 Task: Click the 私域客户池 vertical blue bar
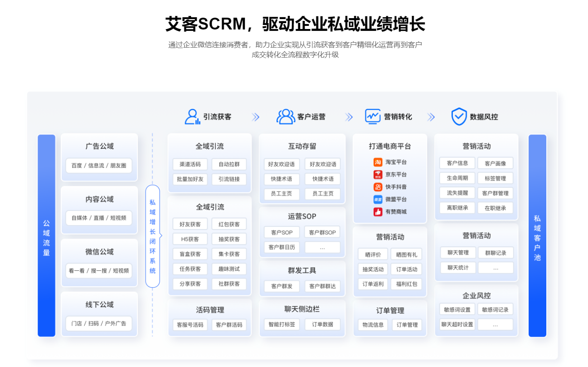537,235
